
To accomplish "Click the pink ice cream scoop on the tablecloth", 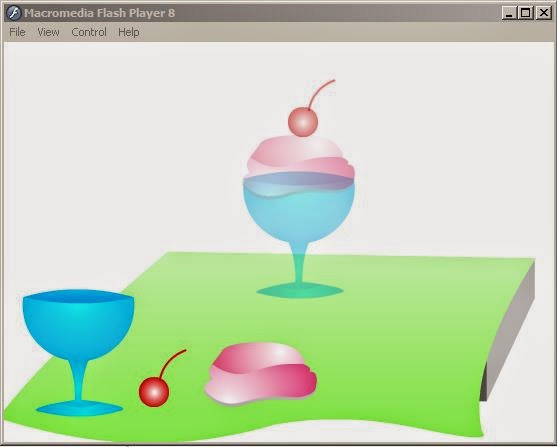I will [x=261, y=374].
